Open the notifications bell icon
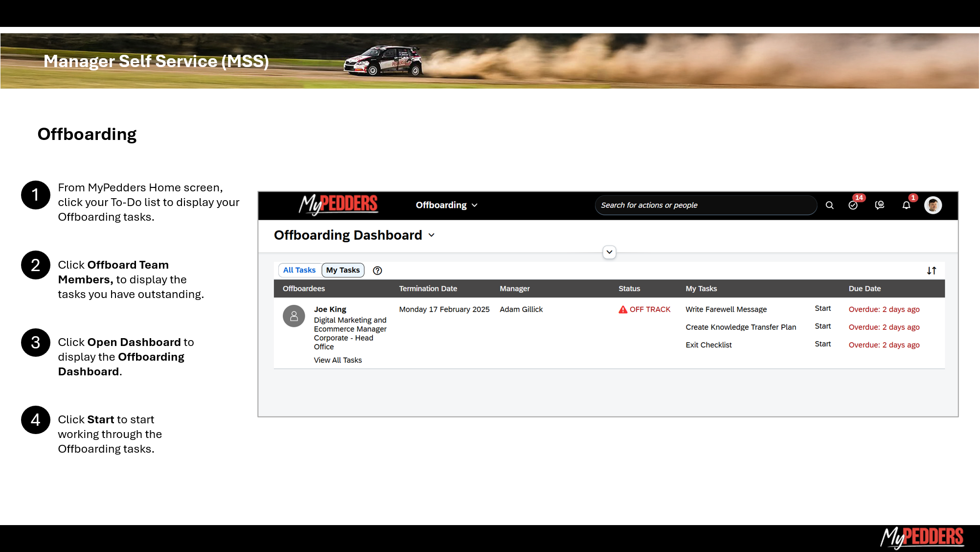Image resolution: width=980 pixels, height=552 pixels. pyautogui.click(x=906, y=206)
